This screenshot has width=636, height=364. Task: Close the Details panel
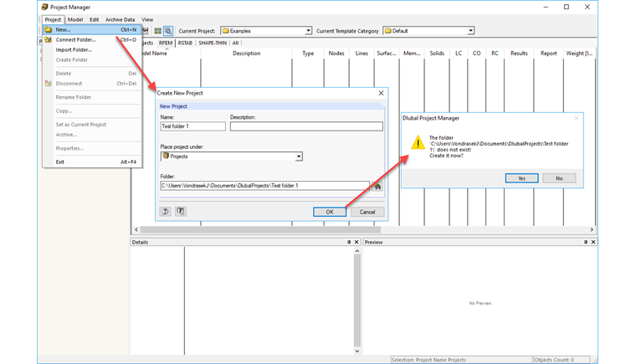[356, 242]
